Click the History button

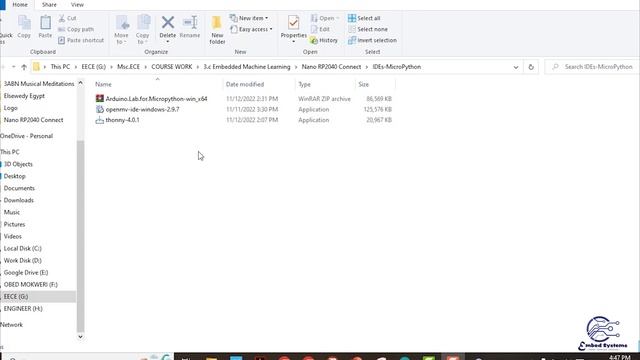point(324,40)
